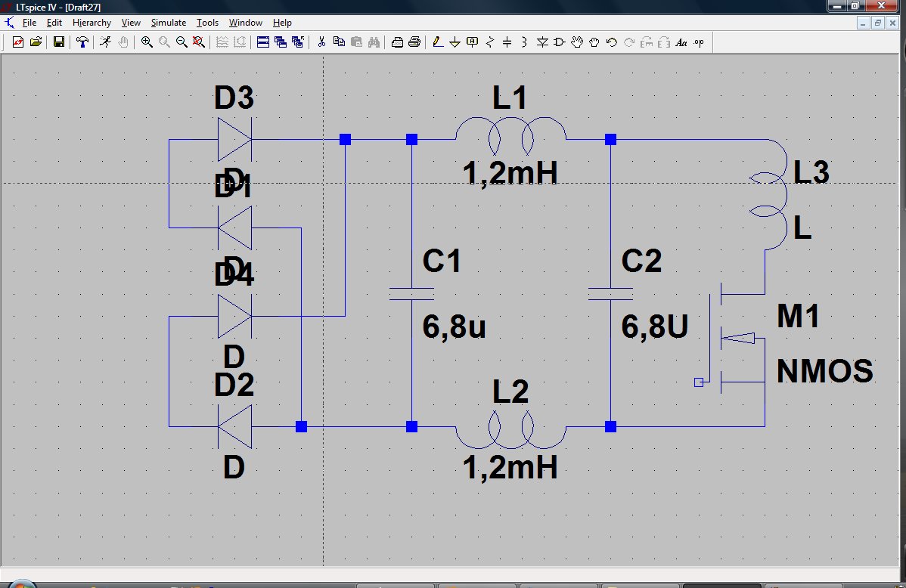Find with the binoculars icon

(x=374, y=42)
